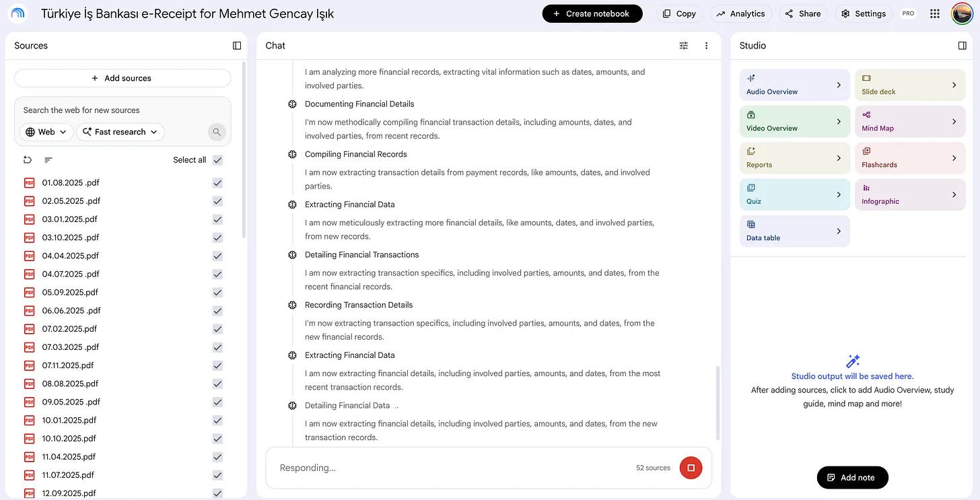Expand Mind Map options arrow

[x=954, y=122]
